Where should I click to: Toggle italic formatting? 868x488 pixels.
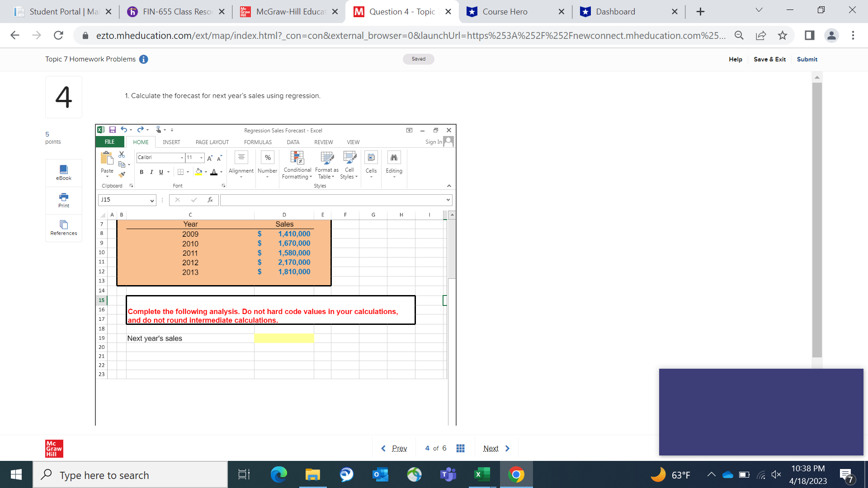[x=151, y=172]
